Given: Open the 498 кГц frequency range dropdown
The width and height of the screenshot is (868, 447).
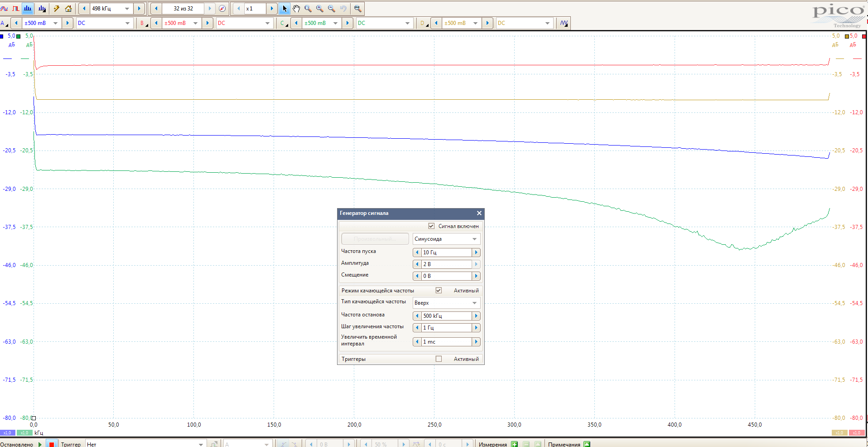Looking at the screenshot, I should point(127,9).
